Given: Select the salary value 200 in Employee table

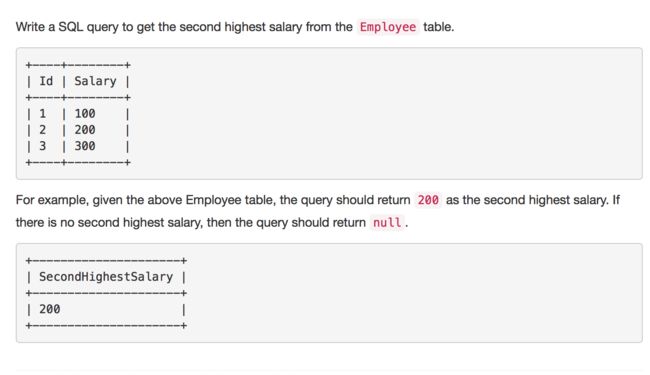Looking at the screenshot, I should click(85, 130).
